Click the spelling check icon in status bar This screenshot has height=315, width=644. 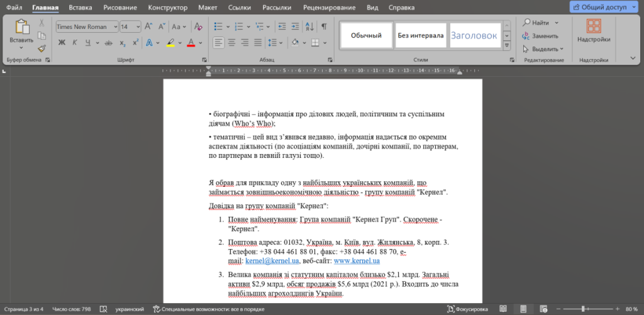click(104, 309)
